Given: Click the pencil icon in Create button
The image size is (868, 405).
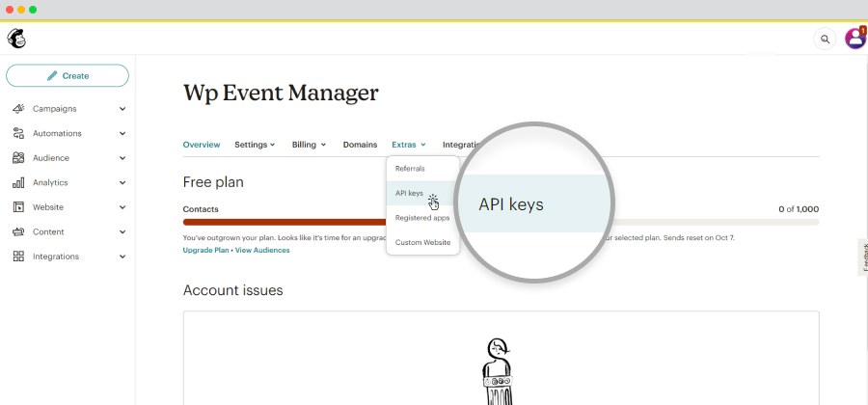Looking at the screenshot, I should (52, 76).
